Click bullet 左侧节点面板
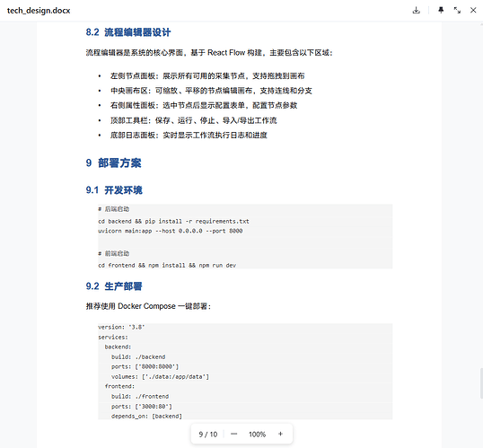This screenshot has height=448, width=483. [207, 75]
